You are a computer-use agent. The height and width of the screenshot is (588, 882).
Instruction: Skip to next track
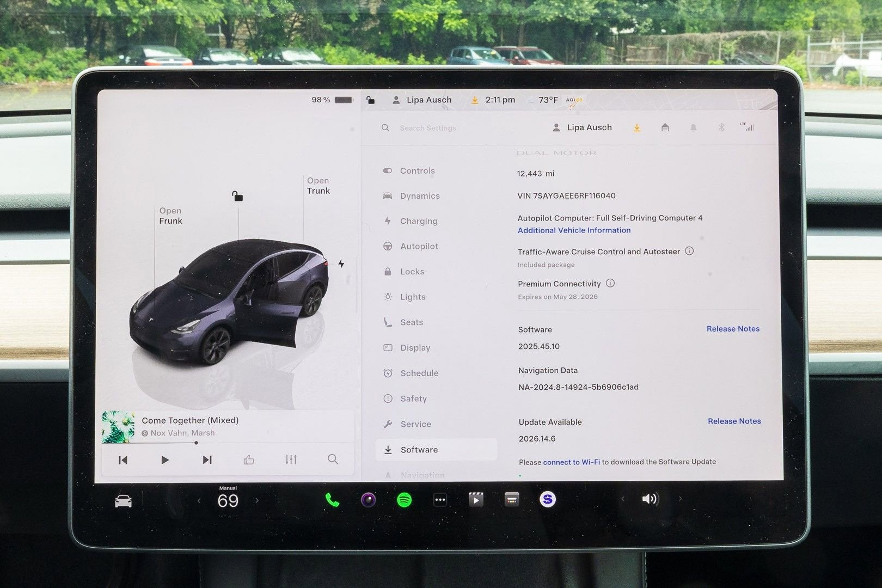click(x=207, y=460)
